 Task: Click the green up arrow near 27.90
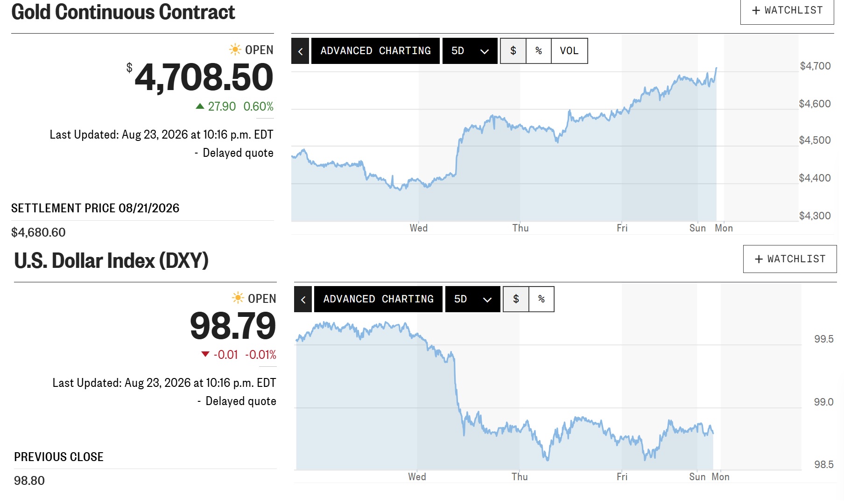pos(200,106)
